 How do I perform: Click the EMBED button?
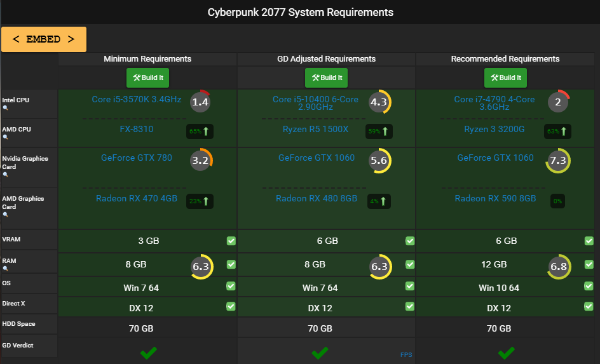(x=44, y=39)
